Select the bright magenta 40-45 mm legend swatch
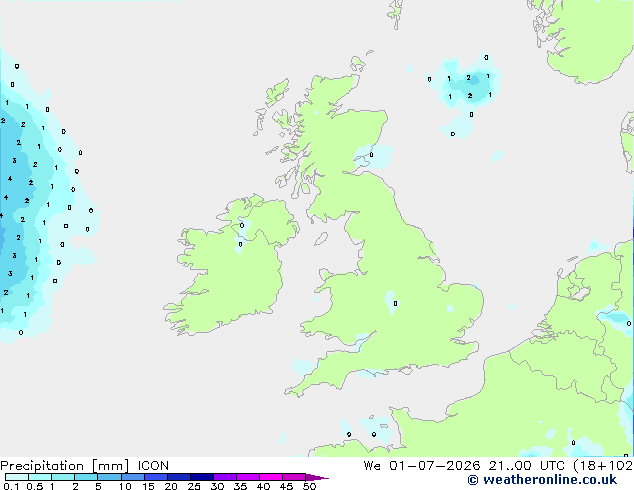 click(271, 477)
